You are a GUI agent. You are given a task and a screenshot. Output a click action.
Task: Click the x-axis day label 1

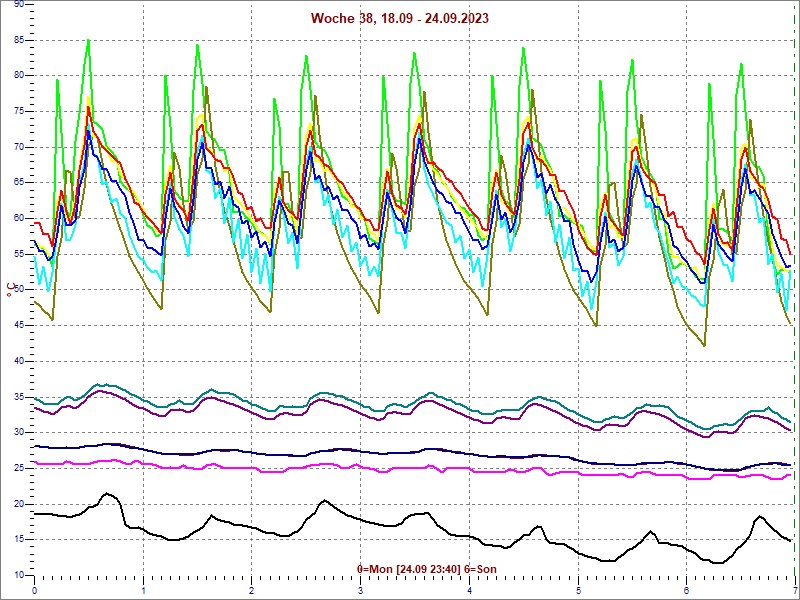(x=143, y=592)
